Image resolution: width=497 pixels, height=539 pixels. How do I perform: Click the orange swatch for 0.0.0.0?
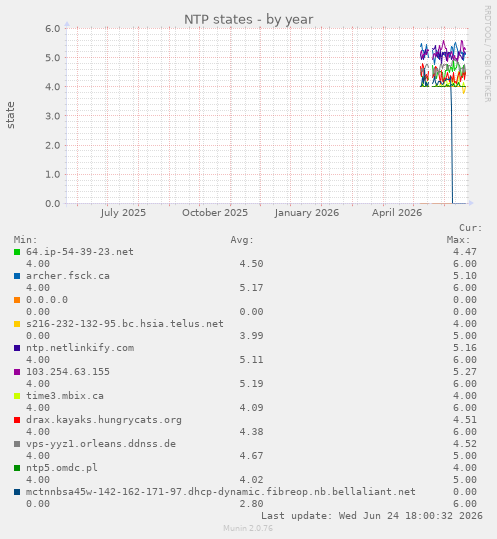17,300
